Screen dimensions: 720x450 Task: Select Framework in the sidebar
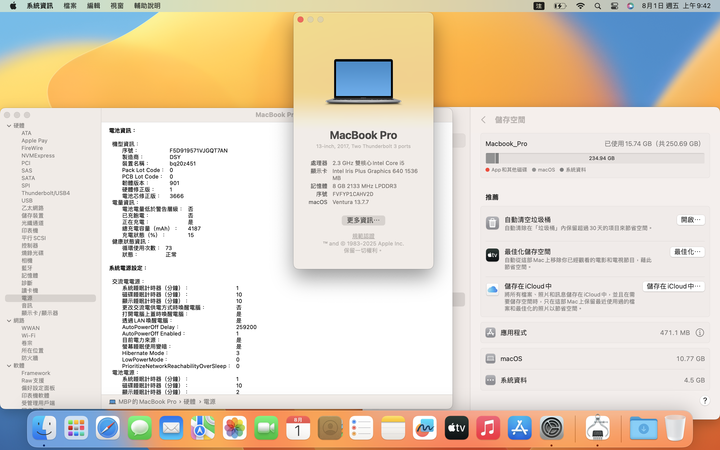pyautogui.click(x=35, y=373)
